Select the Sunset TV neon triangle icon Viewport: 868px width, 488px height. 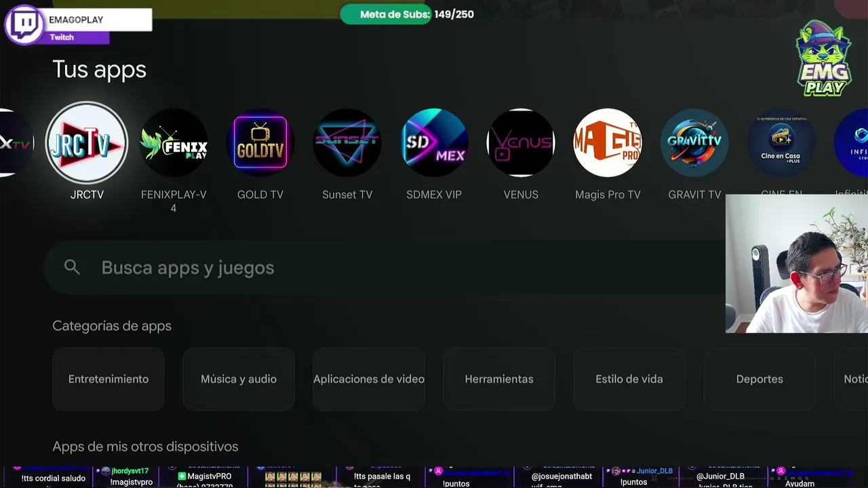(x=347, y=143)
